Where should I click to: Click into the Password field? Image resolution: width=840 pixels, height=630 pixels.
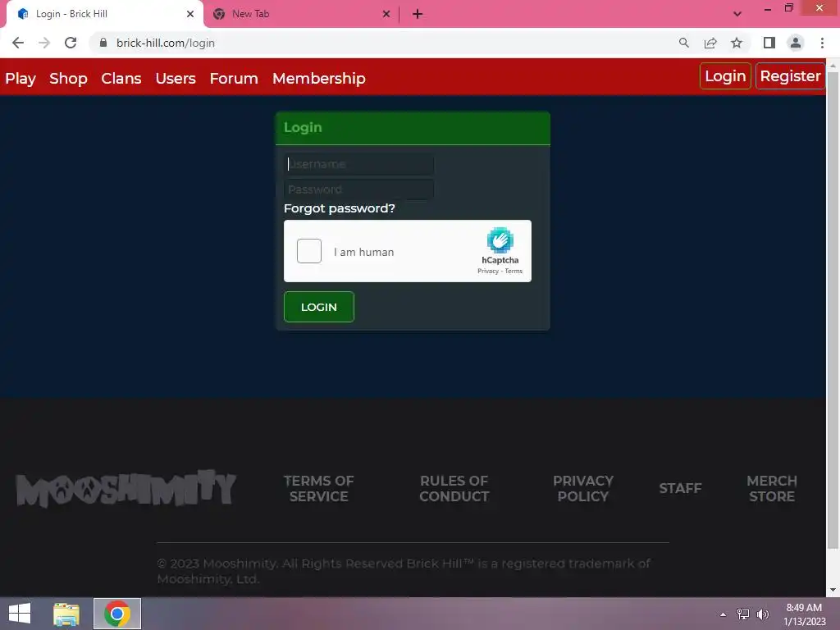[x=359, y=189]
